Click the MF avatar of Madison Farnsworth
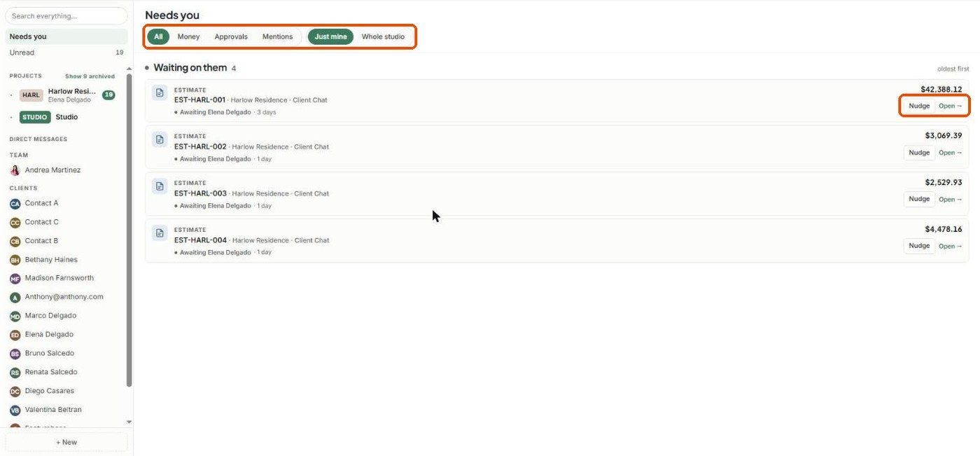Viewport: 980px width, 456px height. point(15,279)
